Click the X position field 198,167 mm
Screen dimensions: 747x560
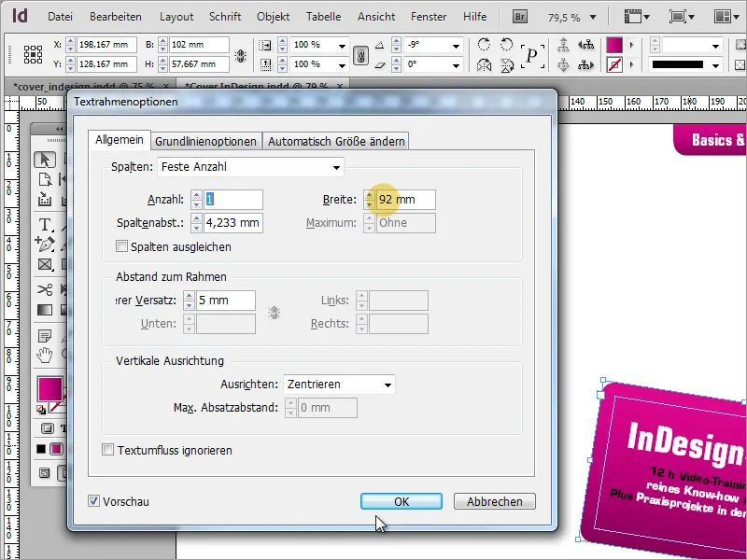[x=106, y=45]
